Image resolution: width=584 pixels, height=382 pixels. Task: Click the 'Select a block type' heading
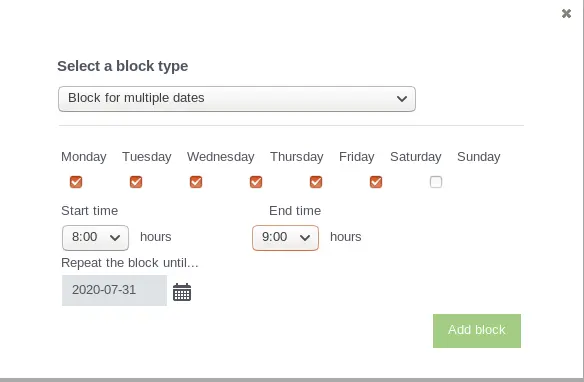[123, 66]
